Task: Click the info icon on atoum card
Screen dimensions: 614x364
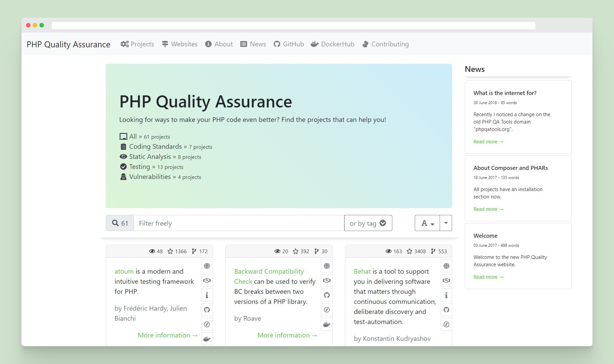Action: pyautogui.click(x=207, y=295)
